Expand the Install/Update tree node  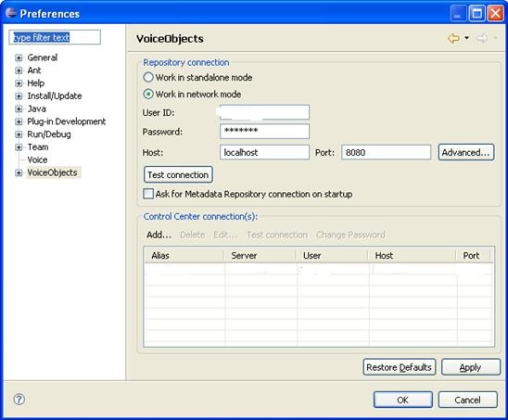coord(19,95)
